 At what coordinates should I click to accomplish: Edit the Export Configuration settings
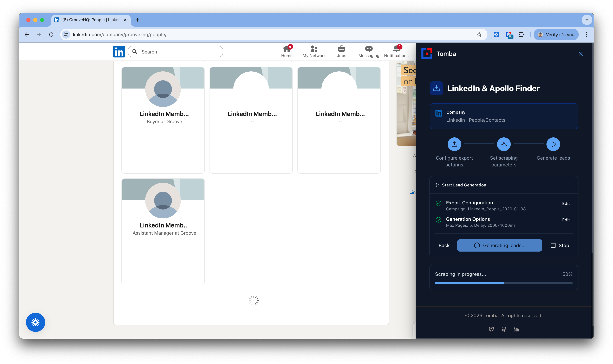pos(566,203)
